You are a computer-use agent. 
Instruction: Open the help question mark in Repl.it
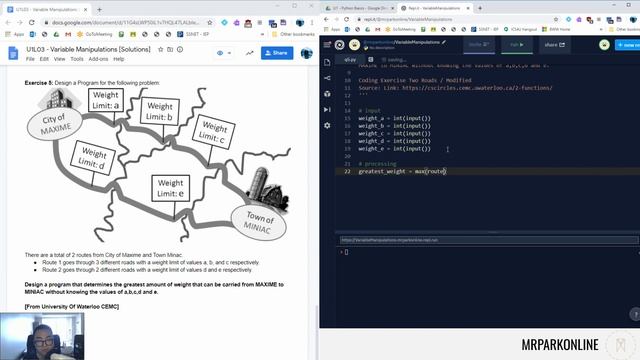(635, 314)
